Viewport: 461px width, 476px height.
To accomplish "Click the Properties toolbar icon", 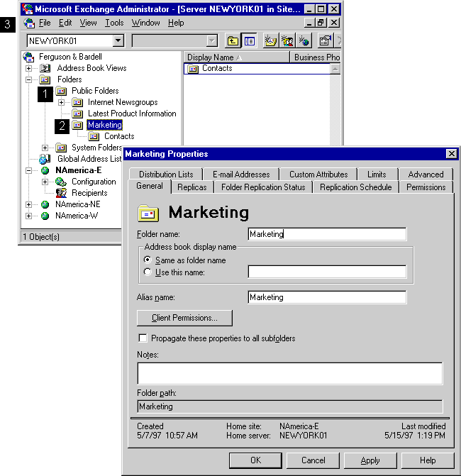I will tap(325, 40).
